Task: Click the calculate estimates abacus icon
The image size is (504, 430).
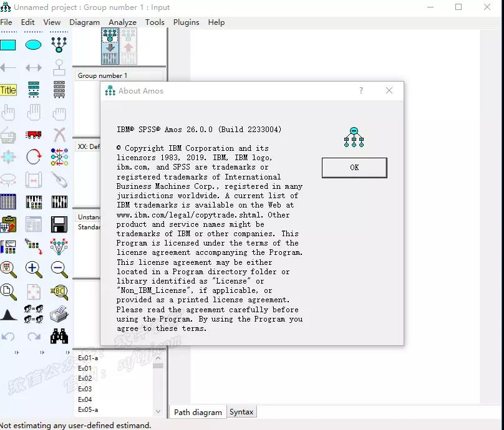Action: [x=59, y=202]
